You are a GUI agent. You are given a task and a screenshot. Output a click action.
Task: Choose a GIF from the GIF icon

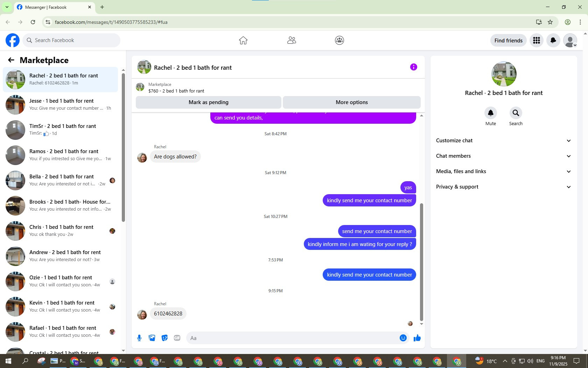177,338
